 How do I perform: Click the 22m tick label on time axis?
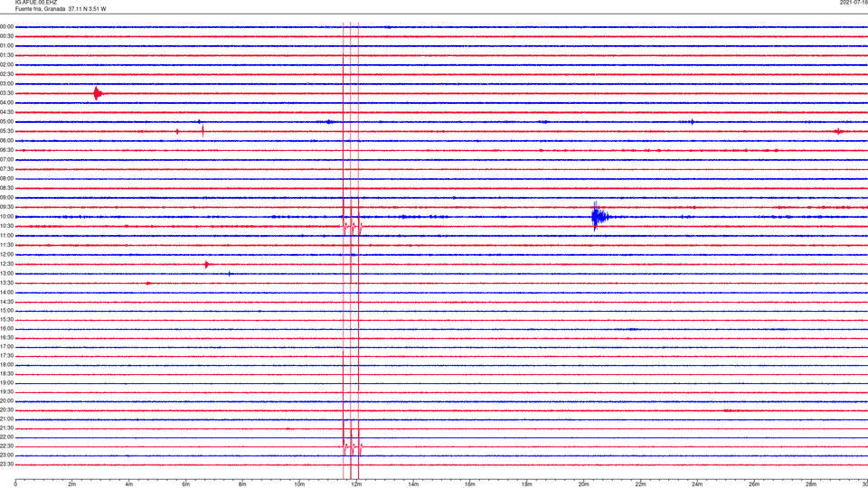point(640,484)
